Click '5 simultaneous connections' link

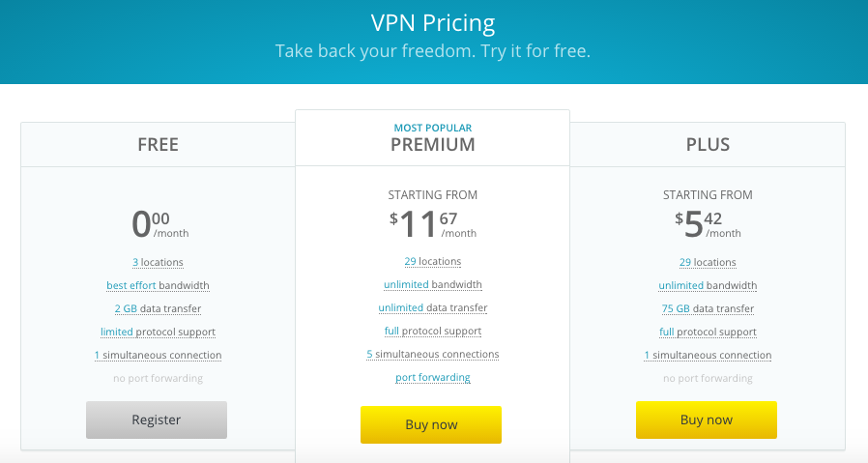(x=432, y=355)
